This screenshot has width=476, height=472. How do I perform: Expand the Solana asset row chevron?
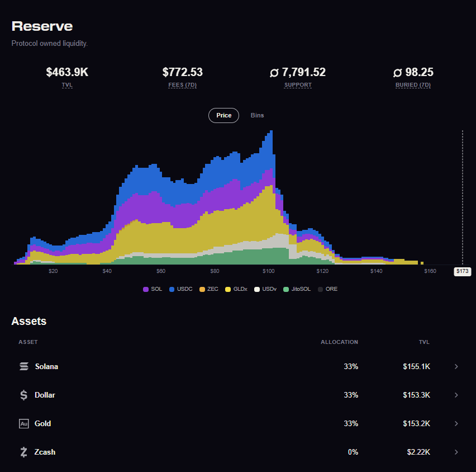[x=456, y=366]
